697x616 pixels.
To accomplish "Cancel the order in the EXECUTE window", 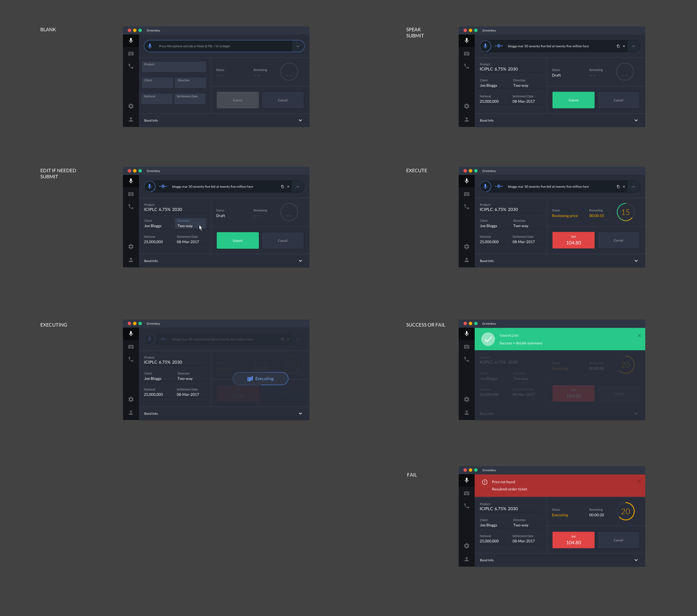I will pyautogui.click(x=618, y=240).
